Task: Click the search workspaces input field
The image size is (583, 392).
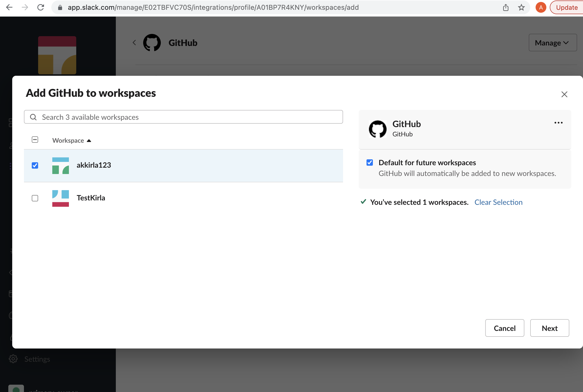Action: pos(183,117)
